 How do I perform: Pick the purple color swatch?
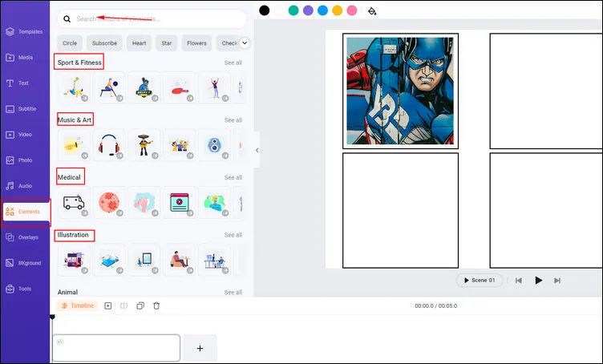308,10
